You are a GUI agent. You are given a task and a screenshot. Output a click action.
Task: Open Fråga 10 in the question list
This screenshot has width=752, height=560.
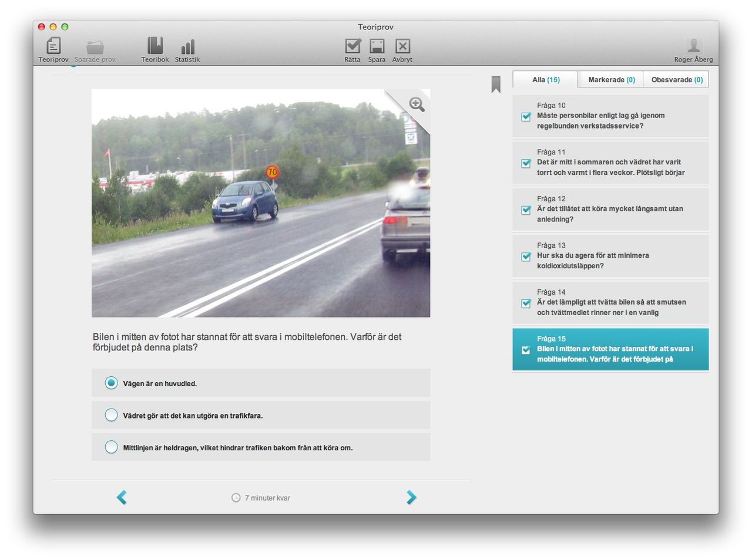pos(611,116)
